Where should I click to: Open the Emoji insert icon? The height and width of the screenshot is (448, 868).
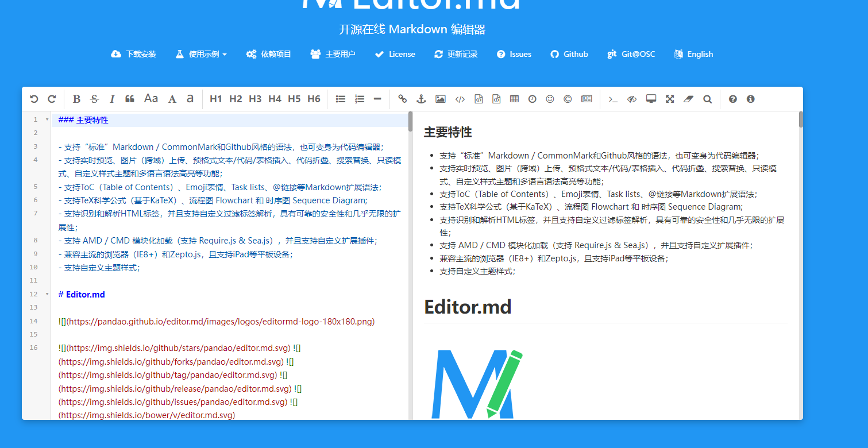pos(550,99)
